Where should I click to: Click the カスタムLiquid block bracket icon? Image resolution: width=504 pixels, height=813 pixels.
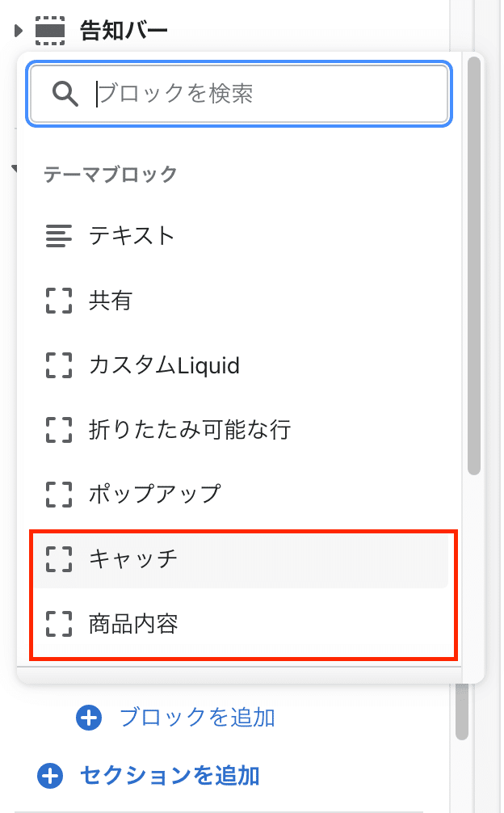pos(59,365)
